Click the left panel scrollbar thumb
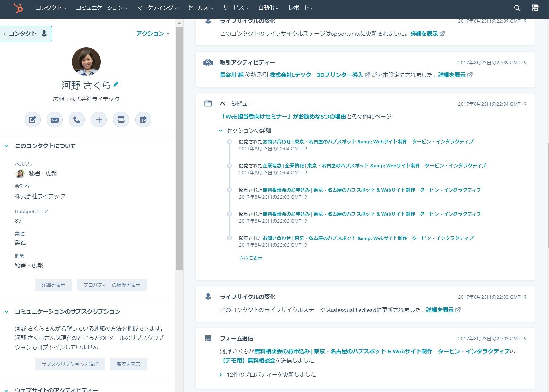549x392 pixels. pos(179,149)
